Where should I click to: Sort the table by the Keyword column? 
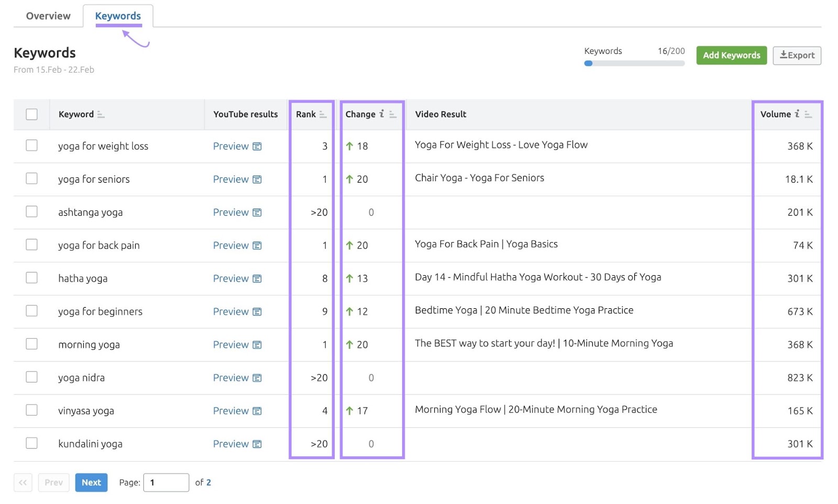tap(101, 114)
